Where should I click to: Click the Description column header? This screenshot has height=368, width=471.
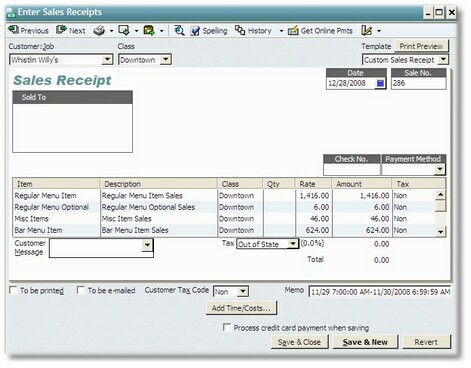(x=159, y=184)
